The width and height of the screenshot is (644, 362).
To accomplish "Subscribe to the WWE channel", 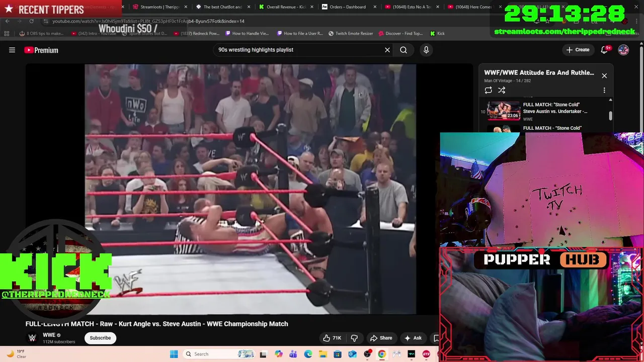I will pyautogui.click(x=100, y=338).
